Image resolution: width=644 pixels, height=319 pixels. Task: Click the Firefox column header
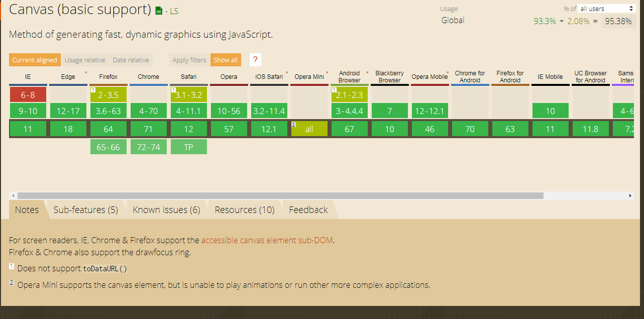[x=108, y=77]
